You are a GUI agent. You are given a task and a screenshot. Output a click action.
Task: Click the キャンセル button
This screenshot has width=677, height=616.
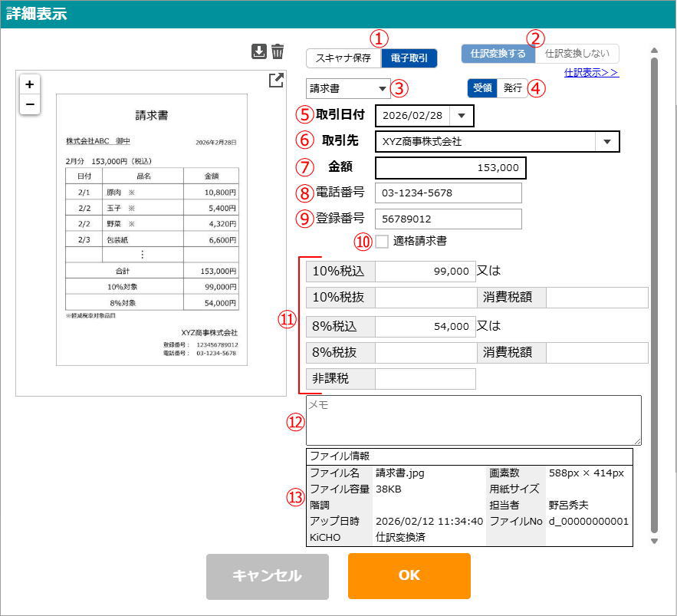click(x=267, y=576)
